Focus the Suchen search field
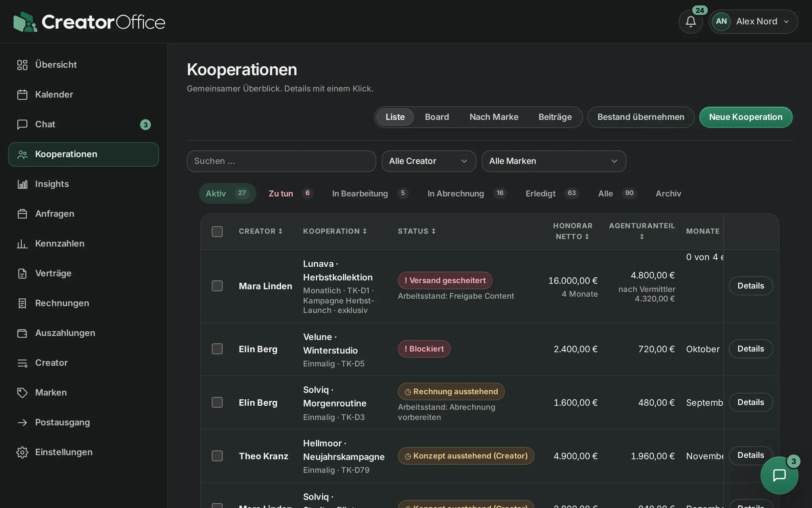The width and height of the screenshot is (812, 508). [x=281, y=161]
